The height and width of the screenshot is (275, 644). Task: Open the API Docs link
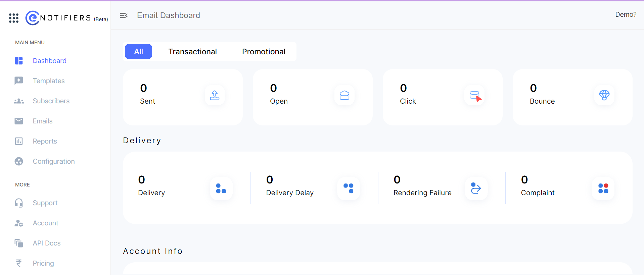click(x=47, y=243)
